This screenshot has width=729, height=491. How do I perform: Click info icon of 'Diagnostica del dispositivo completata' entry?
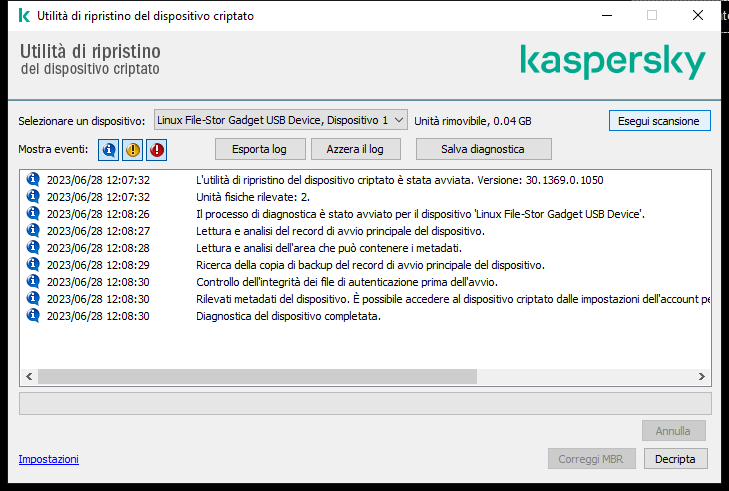tap(33, 316)
